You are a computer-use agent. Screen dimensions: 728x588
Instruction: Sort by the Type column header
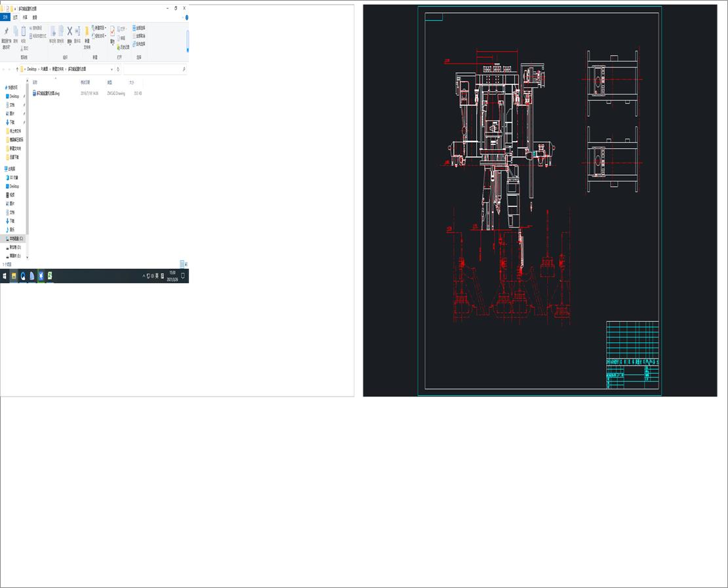110,82
